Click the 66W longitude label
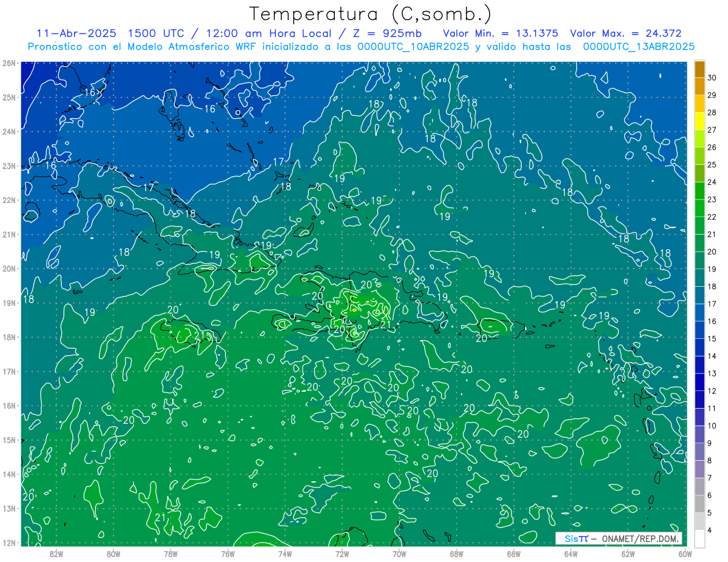The width and height of the screenshot is (728, 562). [x=514, y=554]
